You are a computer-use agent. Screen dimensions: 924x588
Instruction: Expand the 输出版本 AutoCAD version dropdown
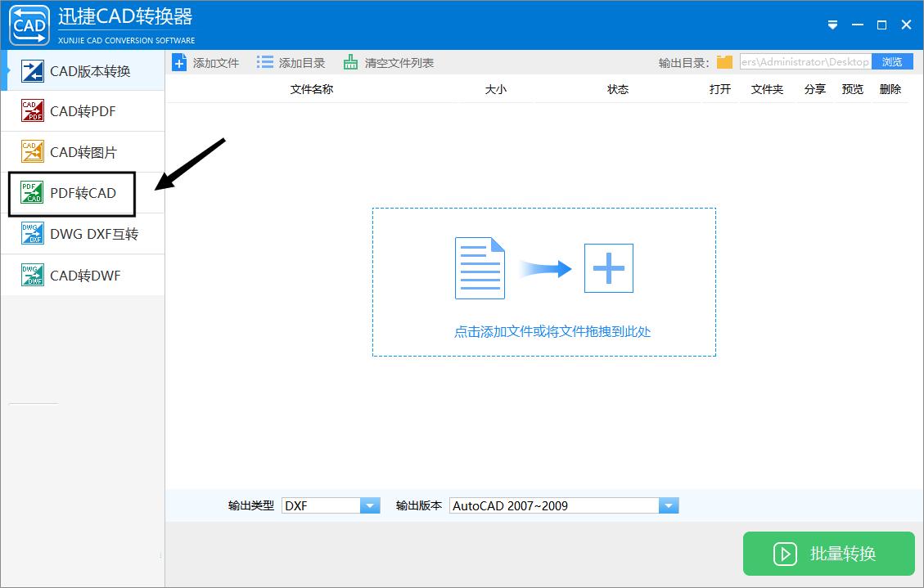click(x=669, y=505)
